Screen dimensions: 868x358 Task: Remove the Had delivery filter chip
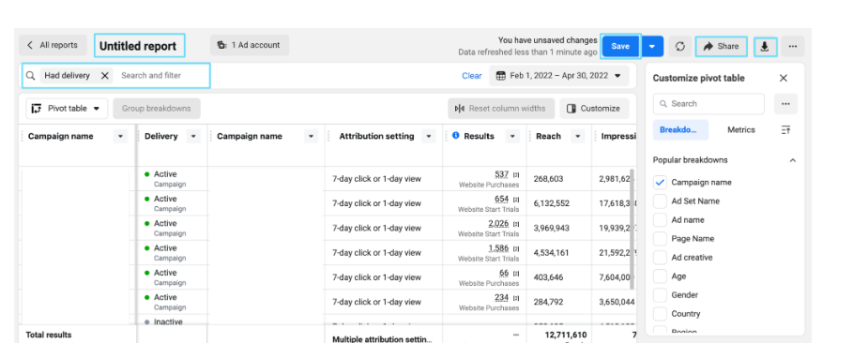[104, 76]
